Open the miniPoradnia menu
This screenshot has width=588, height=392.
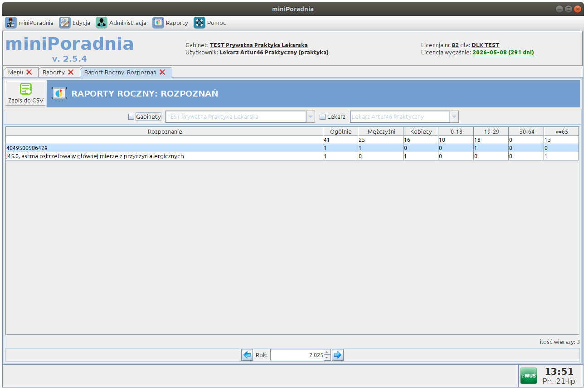coord(29,23)
